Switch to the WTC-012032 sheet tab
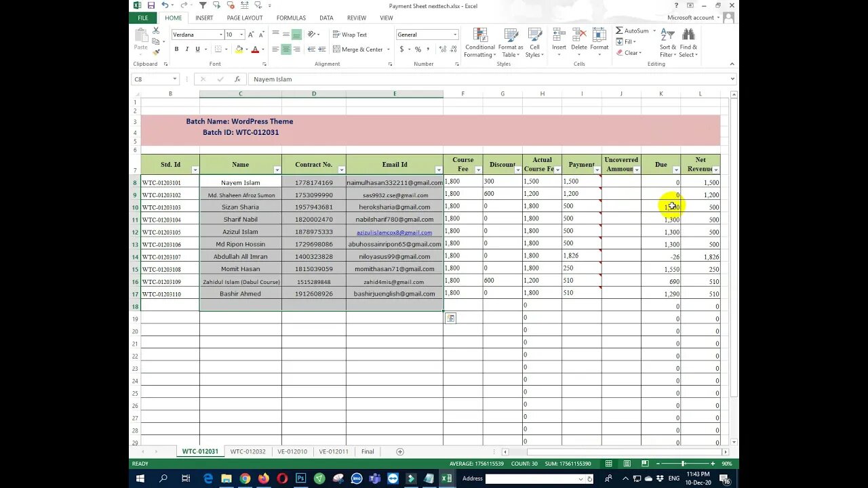Screen dimensions: 868x488 pyautogui.click(x=248, y=451)
